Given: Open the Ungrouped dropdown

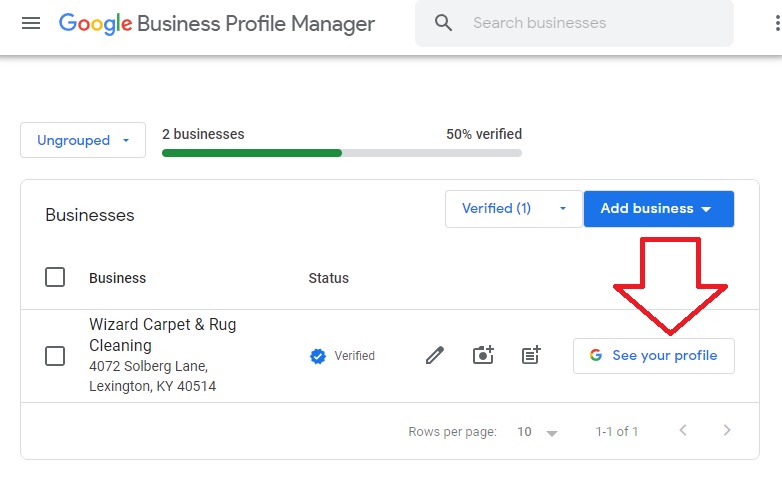Looking at the screenshot, I should click(x=83, y=140).
